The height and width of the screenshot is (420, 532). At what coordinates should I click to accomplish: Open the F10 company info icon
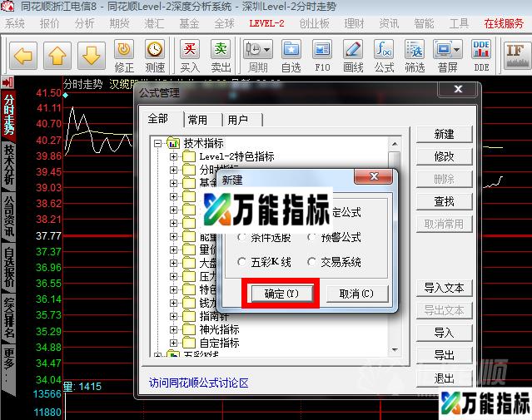tap(322, 56)
